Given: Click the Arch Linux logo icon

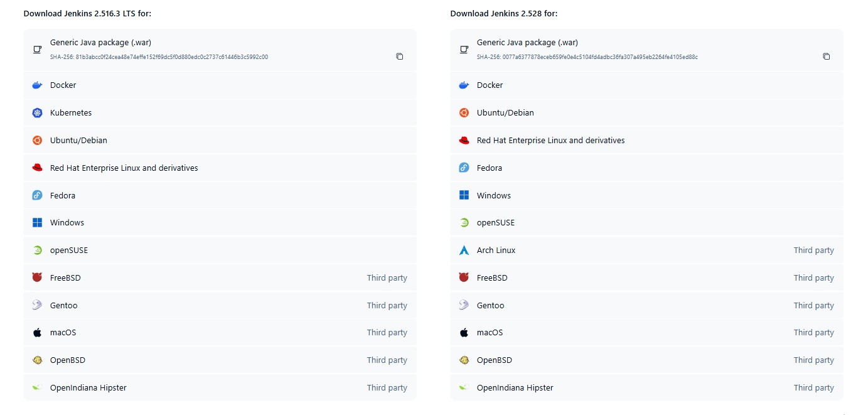Looking at the screenshot, I should [464, 251].
